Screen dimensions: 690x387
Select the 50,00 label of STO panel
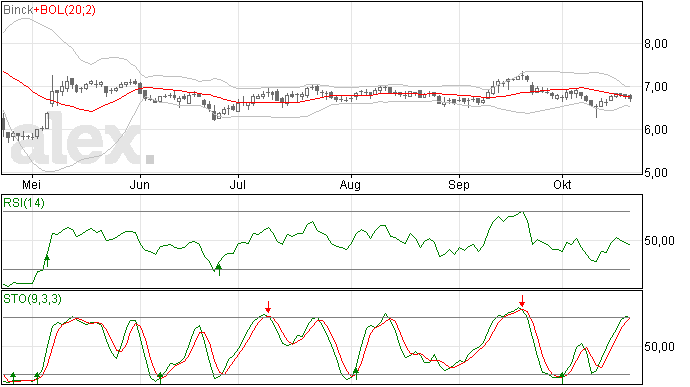pos(659,347)
